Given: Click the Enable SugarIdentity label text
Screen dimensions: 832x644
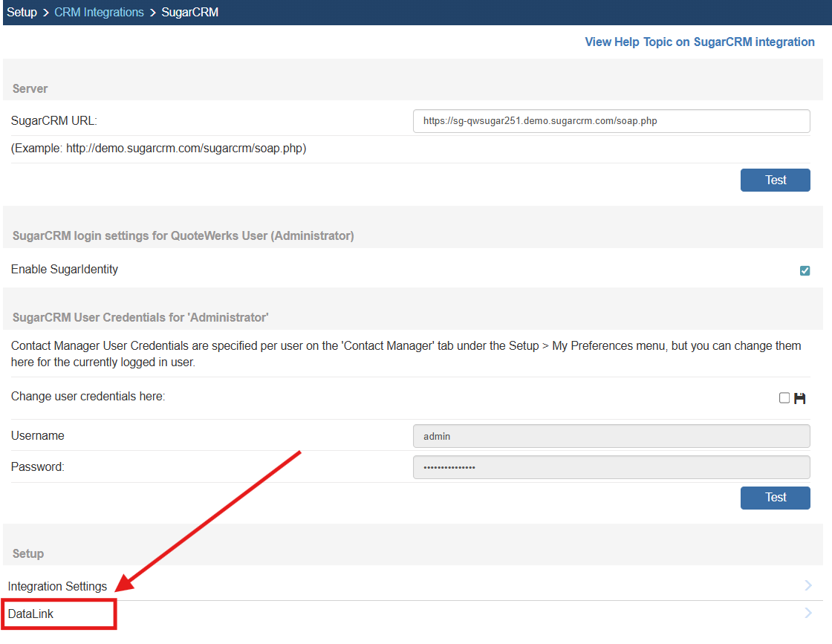Looking at the screenshot, I should (x=65, y=269).
